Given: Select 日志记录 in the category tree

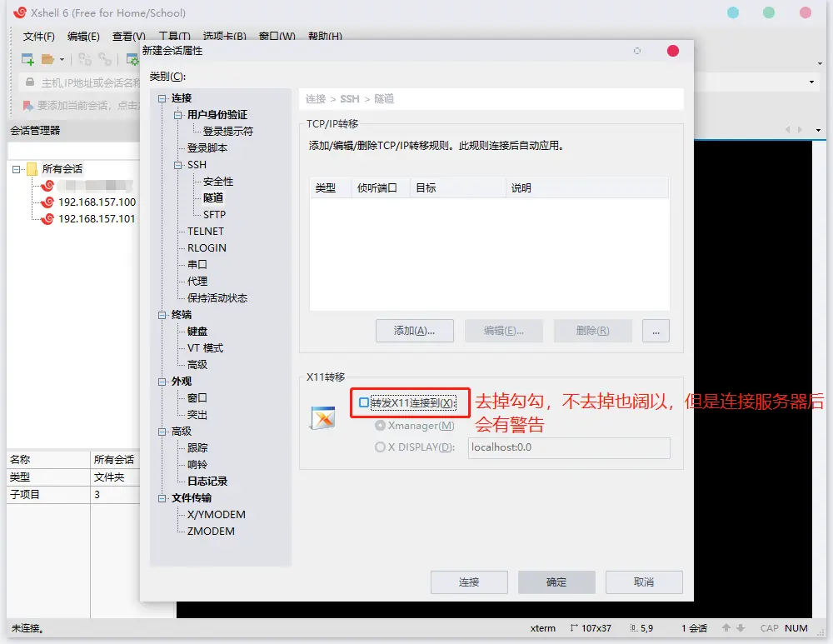Looking at the screenshot, I should coord(207,482).
